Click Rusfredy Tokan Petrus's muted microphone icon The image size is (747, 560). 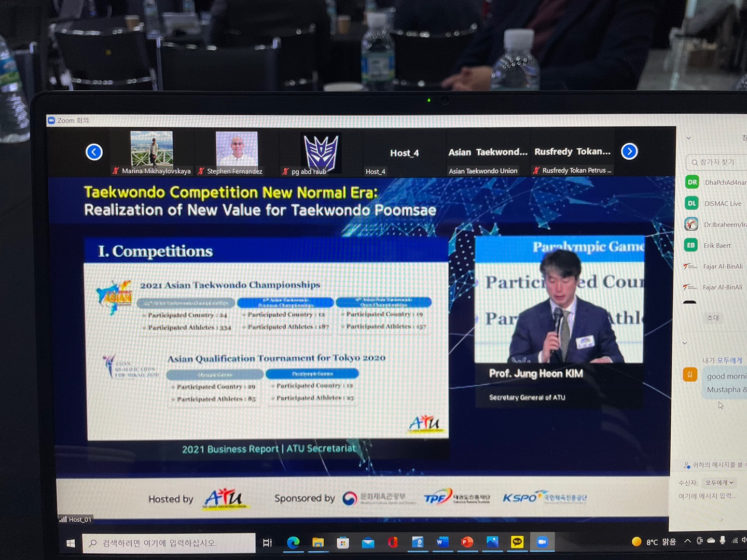click(536, 170)
